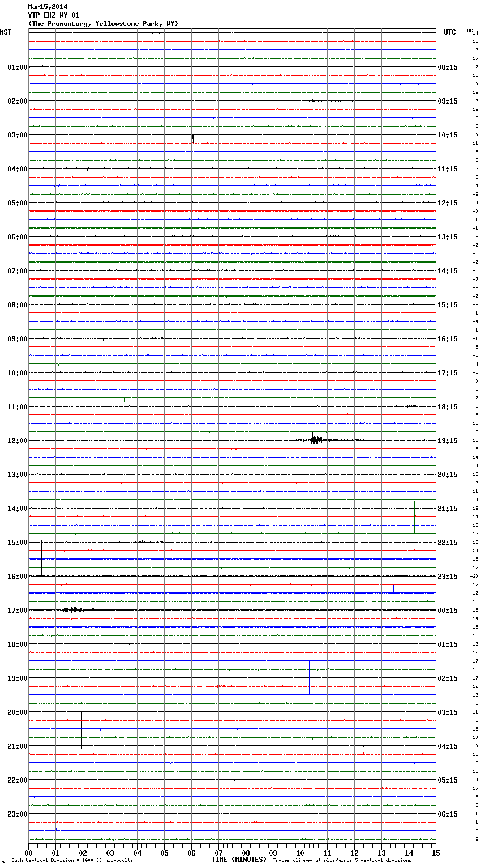Click the small red burst below the 19:00 trace
Viewport: 481px width, 868px height.
(x=220, y=686)
